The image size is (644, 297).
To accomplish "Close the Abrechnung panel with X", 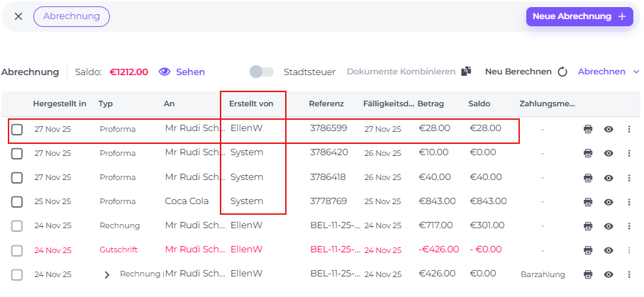I will (18, 16).
